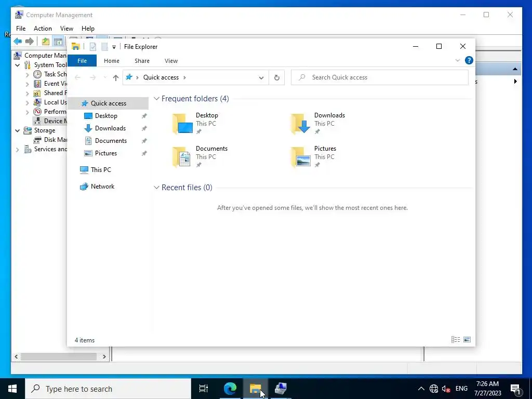
Task: Expand Performance node in Computer Management
Action: coord(27,112)
